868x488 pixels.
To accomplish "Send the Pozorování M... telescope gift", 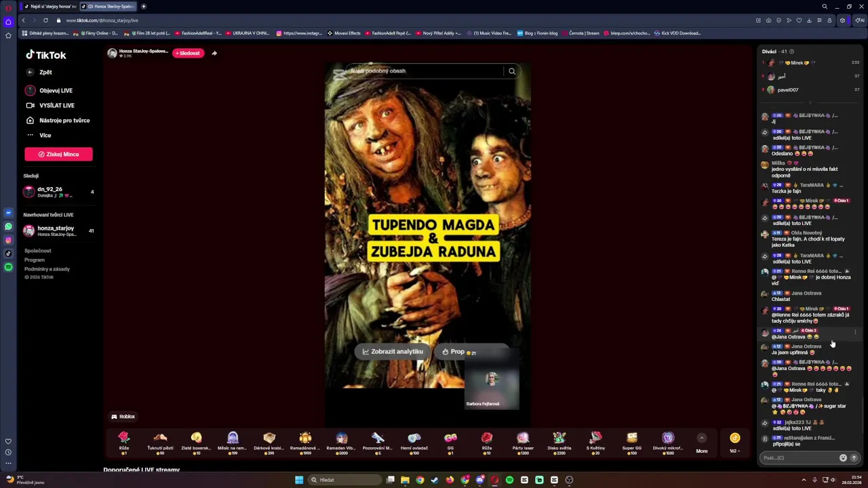I will [378, 443].
